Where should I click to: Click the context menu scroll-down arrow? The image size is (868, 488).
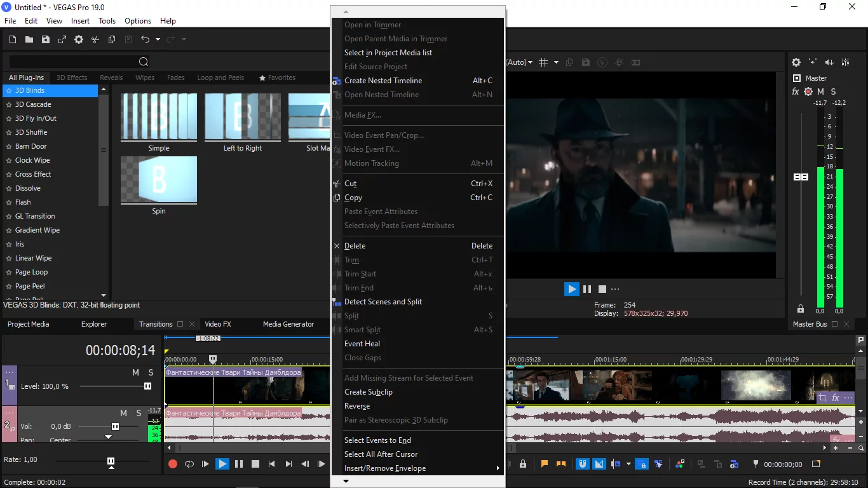[x=346, y=481]
